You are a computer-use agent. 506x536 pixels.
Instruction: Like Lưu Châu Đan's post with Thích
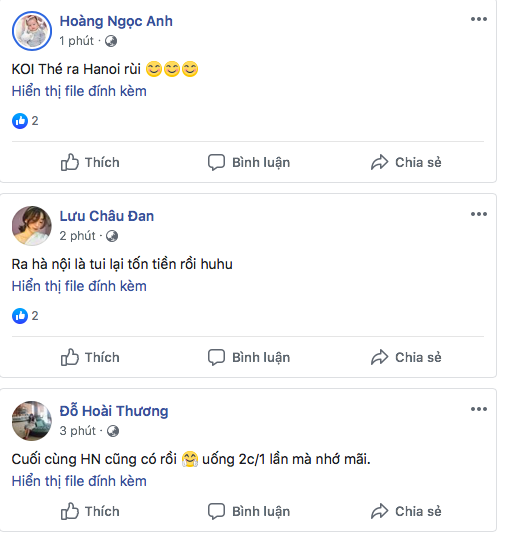coord(90,358)
